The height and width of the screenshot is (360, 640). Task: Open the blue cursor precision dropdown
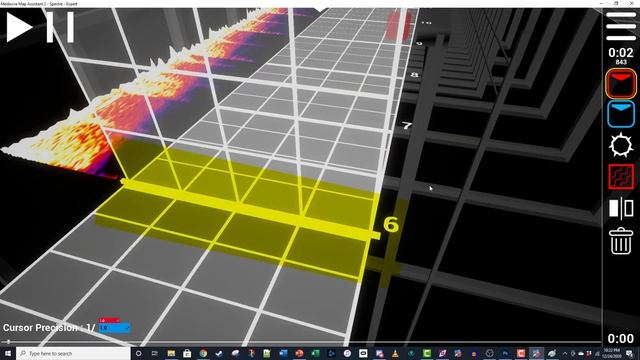(115, 328)
